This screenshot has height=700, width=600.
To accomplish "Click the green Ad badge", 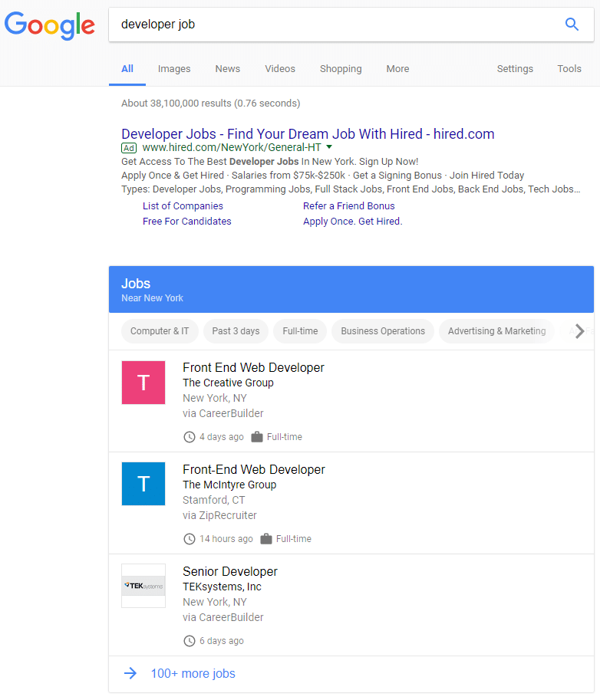I will [x=129, y=148].
